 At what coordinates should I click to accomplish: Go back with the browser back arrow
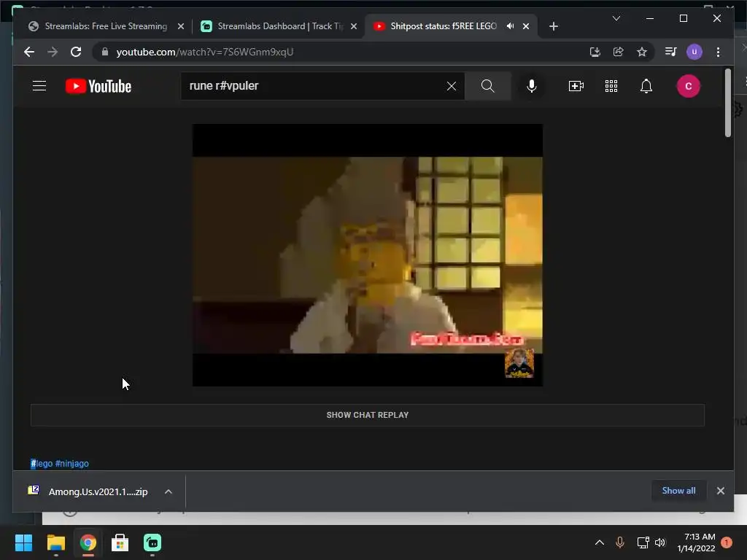click(x=29, y=52)
